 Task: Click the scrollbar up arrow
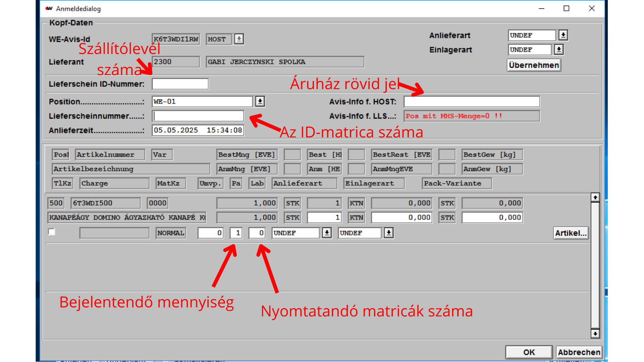pyautogui.click(x=595, y=198)
